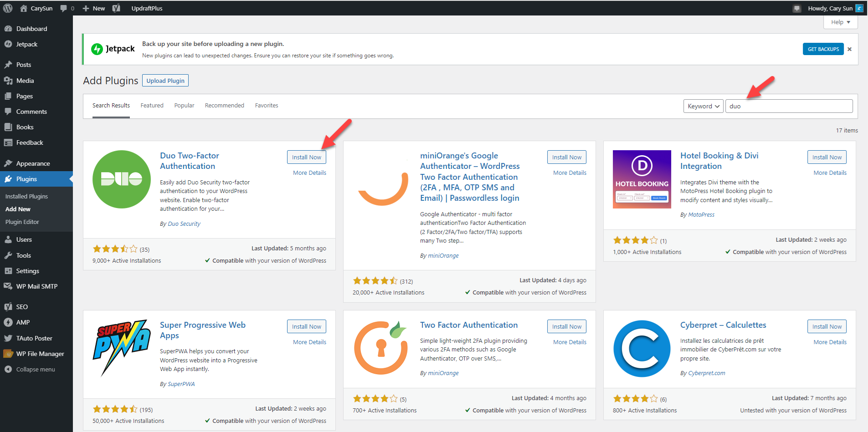Install Cyberpret – Calculettes plugin

(x=827, y=326)
